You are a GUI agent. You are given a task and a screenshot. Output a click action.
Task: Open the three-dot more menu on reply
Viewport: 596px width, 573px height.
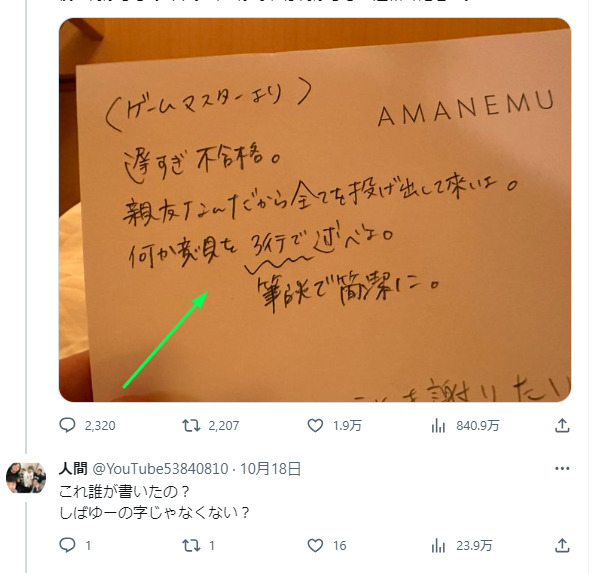(562, 468)
